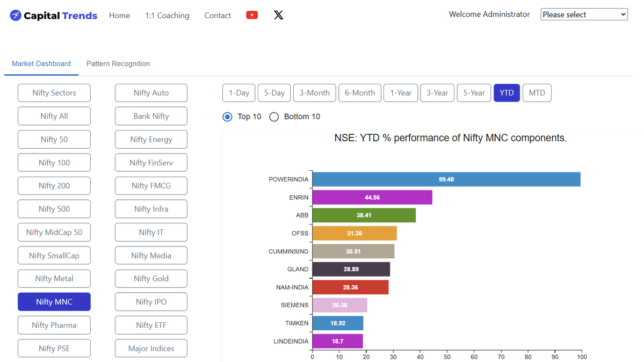Screen dimensions: 644x362
Task: Select the 5-Day timeframe
Action: pyautogui.click(x=274, y=93)
